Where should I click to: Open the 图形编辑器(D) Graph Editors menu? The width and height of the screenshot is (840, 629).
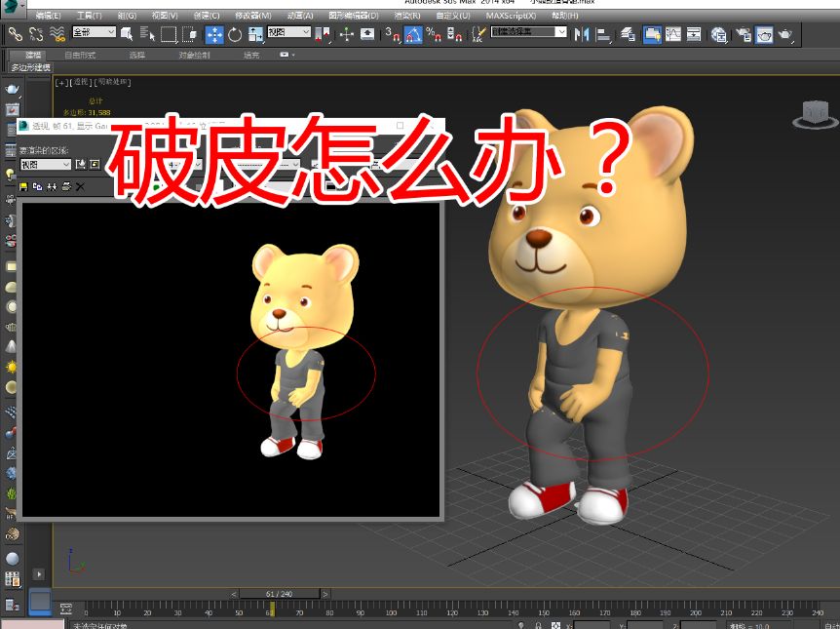(354, 16)
